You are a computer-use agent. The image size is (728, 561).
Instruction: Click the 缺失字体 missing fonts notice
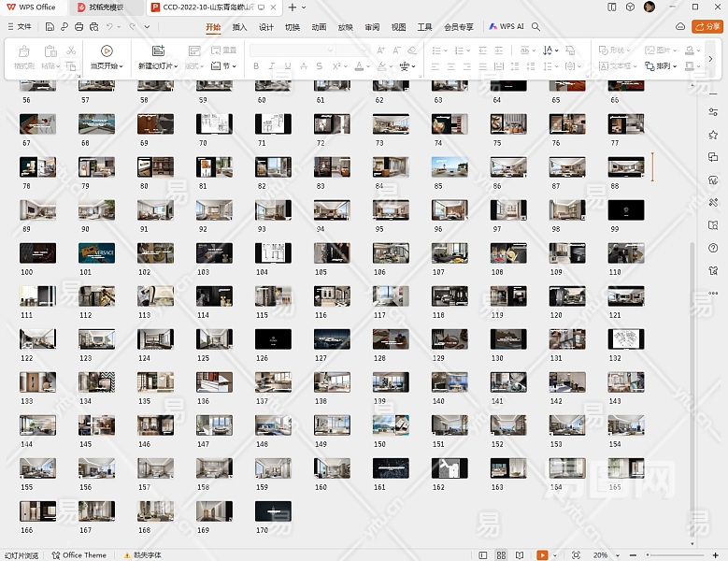pyautogui.click(x=143, y=554)
